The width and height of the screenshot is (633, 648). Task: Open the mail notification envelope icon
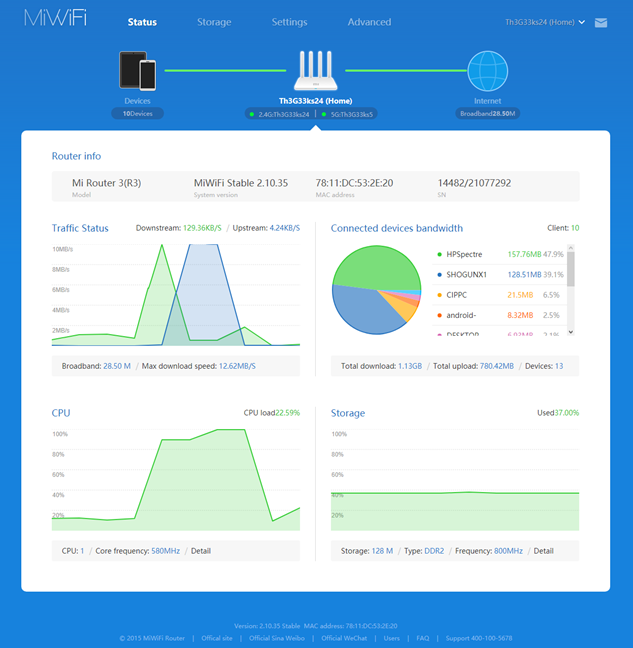601,23
